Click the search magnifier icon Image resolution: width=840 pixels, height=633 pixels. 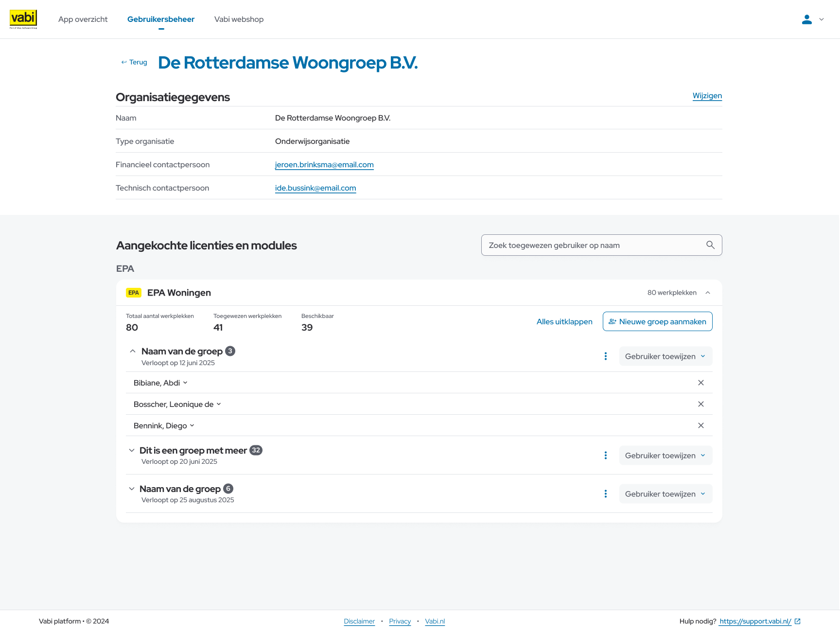[710, 245]
